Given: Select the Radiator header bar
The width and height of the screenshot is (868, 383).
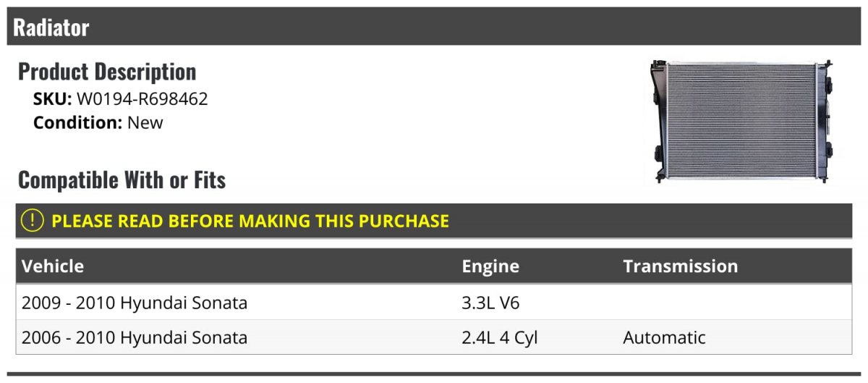Looking at the screenshot, I should pyautogui.click(x=434, y=27).
